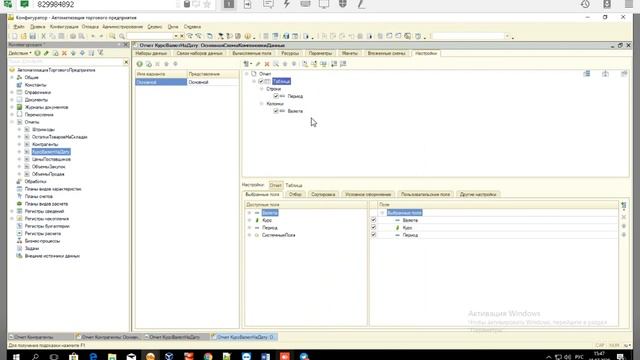Copy settings variant icon
This screenshot has width=640, height=360.
tap(149, 64)
